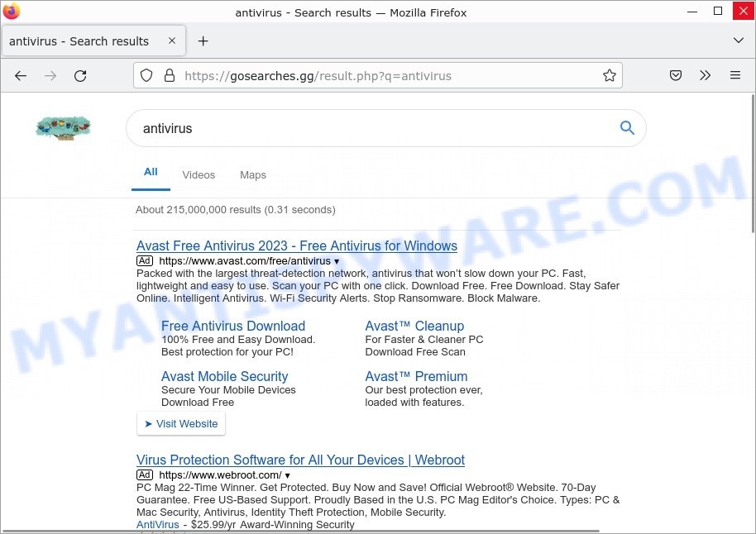Viewport: 756px width, 534px height.
Task: Click About 215,000,000 results text
Action: (235, 210)
